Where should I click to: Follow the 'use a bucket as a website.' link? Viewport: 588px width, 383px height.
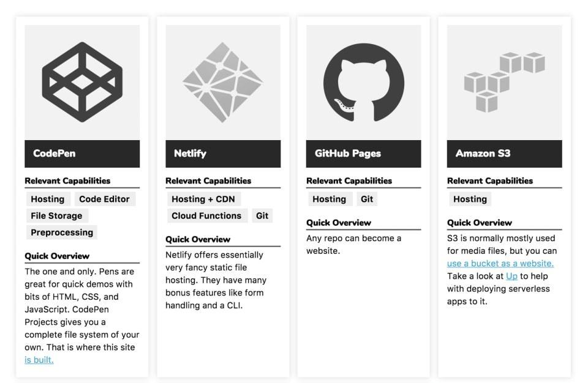coord(500,264)
